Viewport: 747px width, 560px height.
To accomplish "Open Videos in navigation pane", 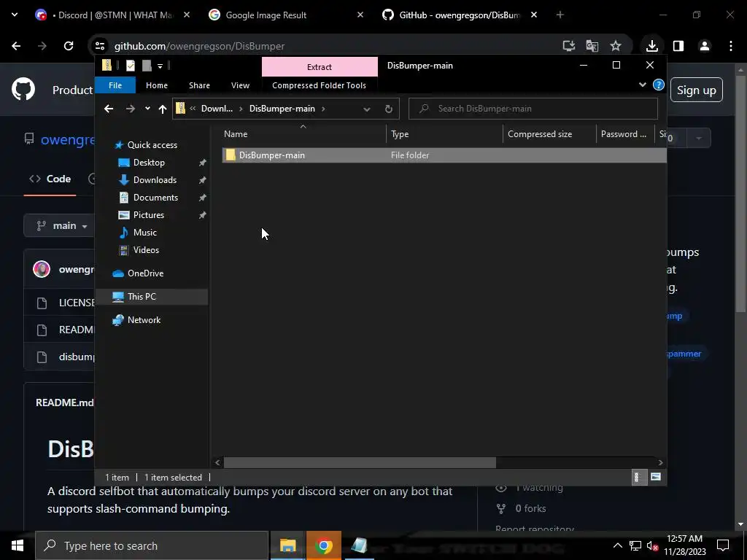I will [x=146, y=250].
